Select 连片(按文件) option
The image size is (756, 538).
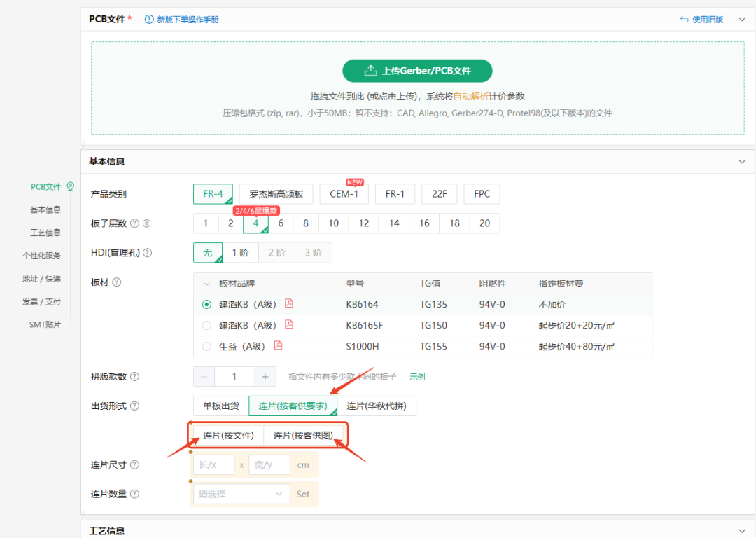tap(228, 435)
